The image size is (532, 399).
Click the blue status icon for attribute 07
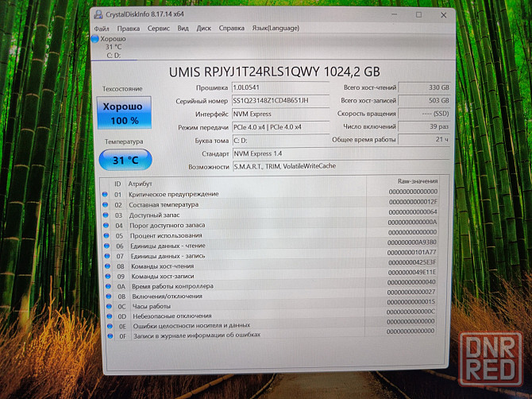pos(107,256)
